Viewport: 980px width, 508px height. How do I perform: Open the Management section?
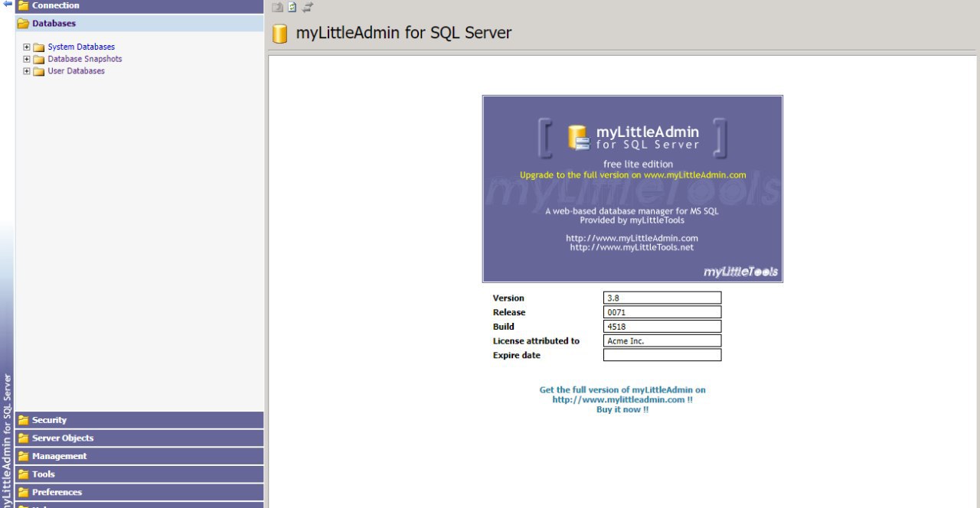coord(139,456)
